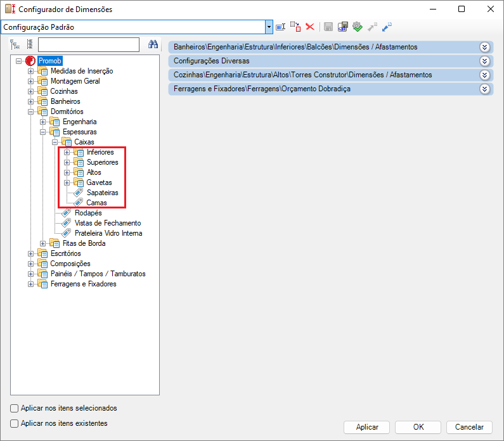
Task: Click the Escritórios folder icon
Action: 42,253
